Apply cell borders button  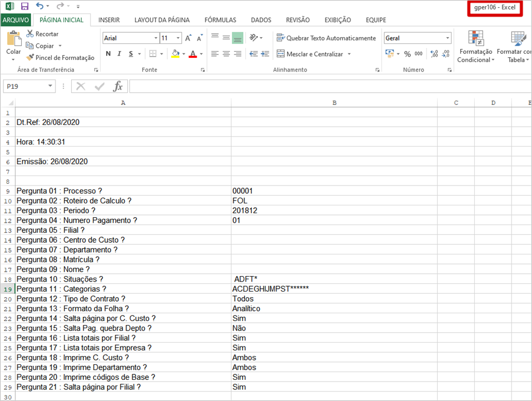153,54
